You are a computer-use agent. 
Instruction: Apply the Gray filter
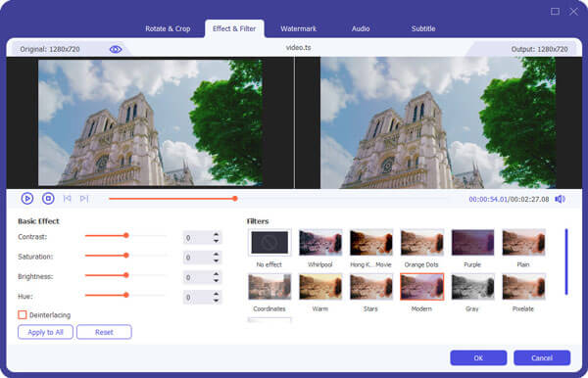[x=472, y=287]
